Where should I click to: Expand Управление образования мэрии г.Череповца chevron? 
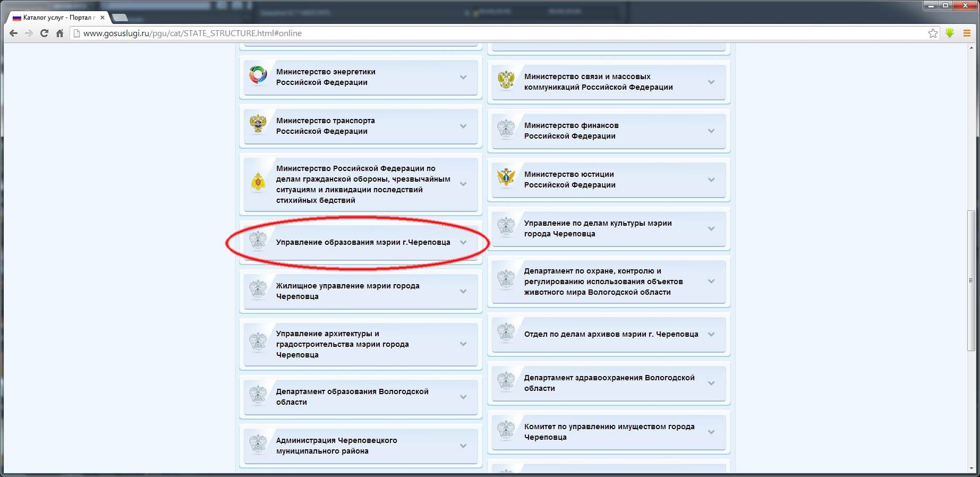click(463, 242)
